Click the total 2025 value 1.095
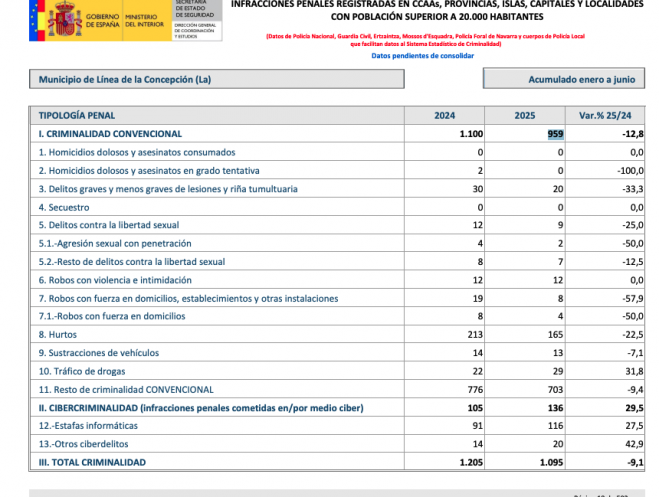The image size is (659, 497). (551, 462)
